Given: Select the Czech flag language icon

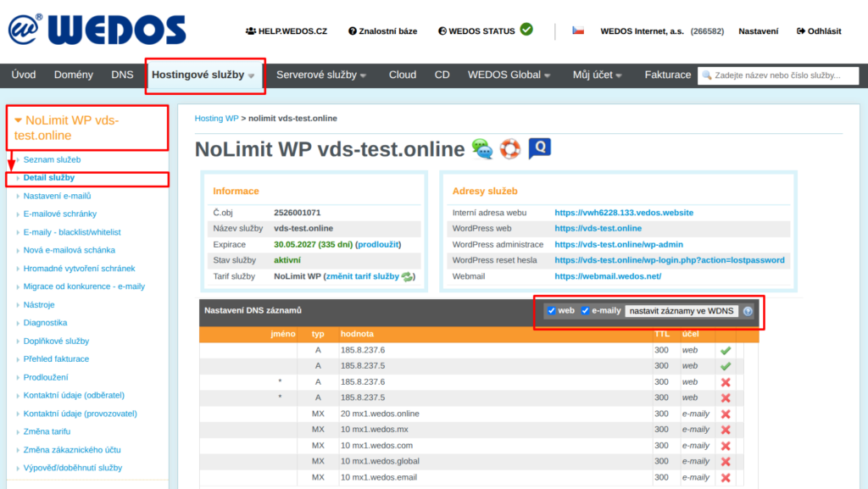Looking at the screenshot, I should [578, 31].
